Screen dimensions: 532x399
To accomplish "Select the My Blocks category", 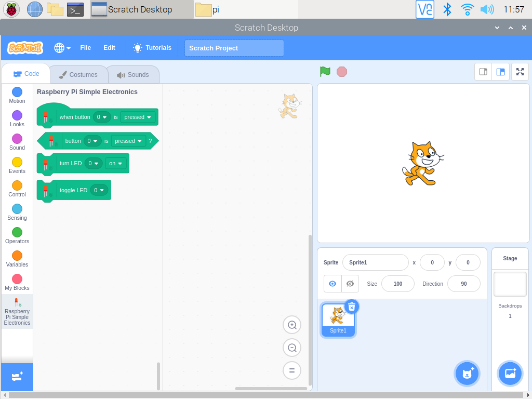I will [x=17, y=283].
